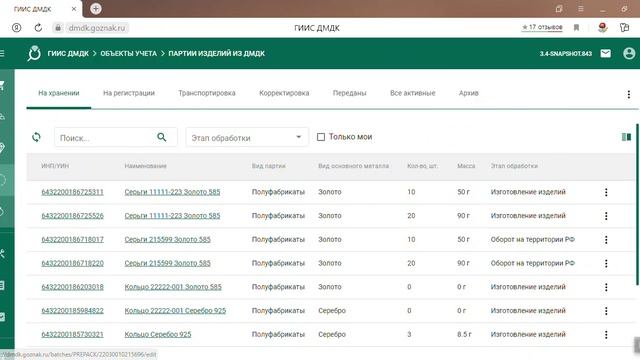Click the 'Наименование' column header

(x=145, y=166)
